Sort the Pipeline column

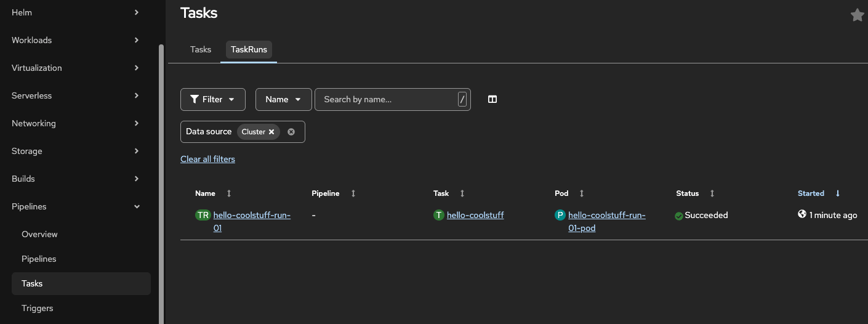pyautogui.click(x=353, y=193)
